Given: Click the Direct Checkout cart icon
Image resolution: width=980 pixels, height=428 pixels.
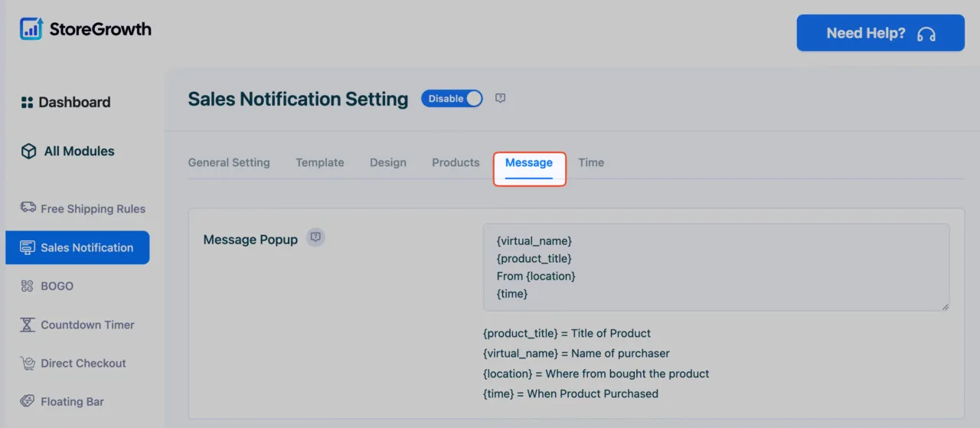Looking at the screenshot, I should 28,363.
